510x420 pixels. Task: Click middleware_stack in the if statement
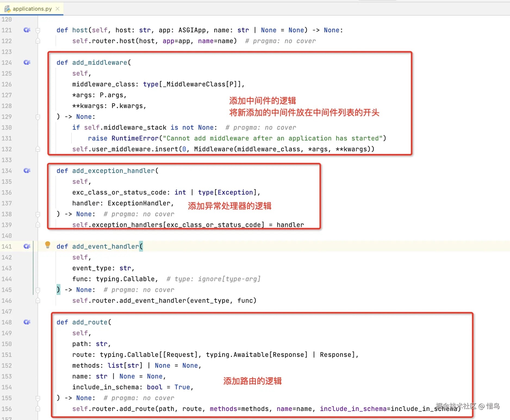pos(135,128)
